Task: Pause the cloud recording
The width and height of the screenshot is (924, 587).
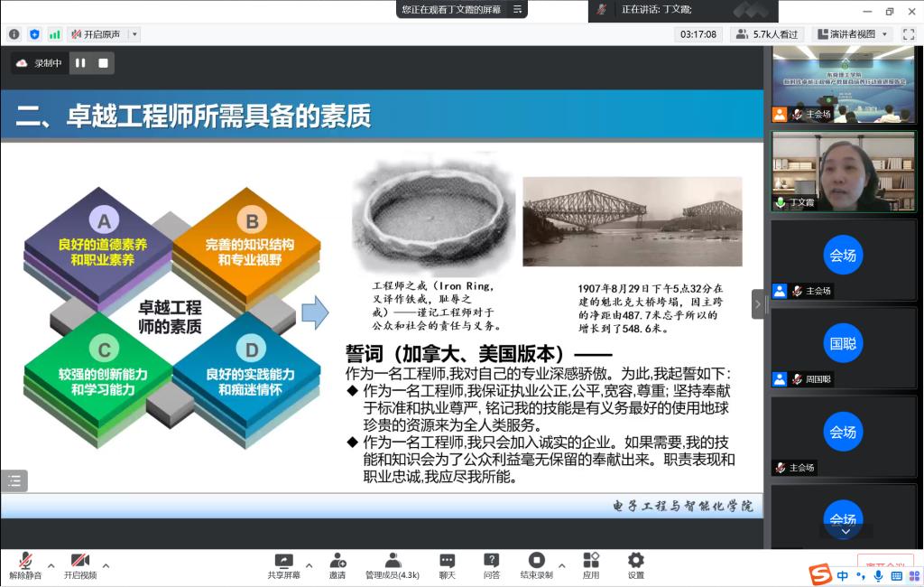Action: [80, 63]
